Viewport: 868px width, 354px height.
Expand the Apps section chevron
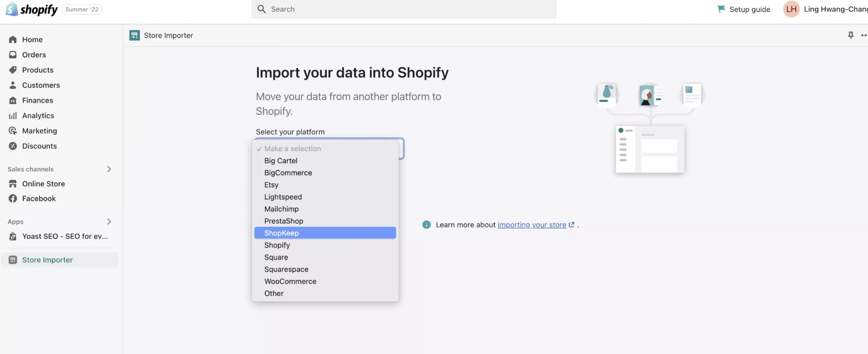point(109,222)
